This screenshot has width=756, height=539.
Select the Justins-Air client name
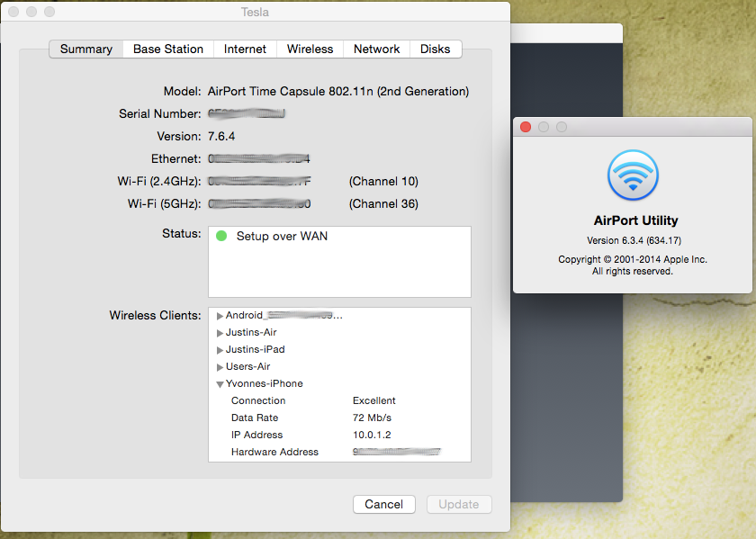tap(251, 332)
